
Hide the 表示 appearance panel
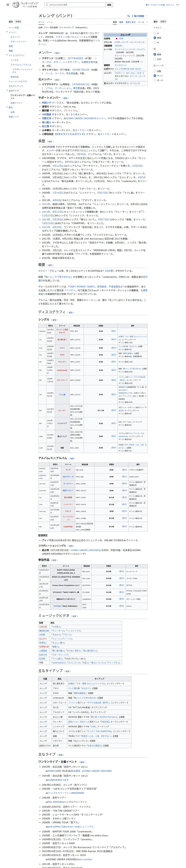(x=163, y=22)
